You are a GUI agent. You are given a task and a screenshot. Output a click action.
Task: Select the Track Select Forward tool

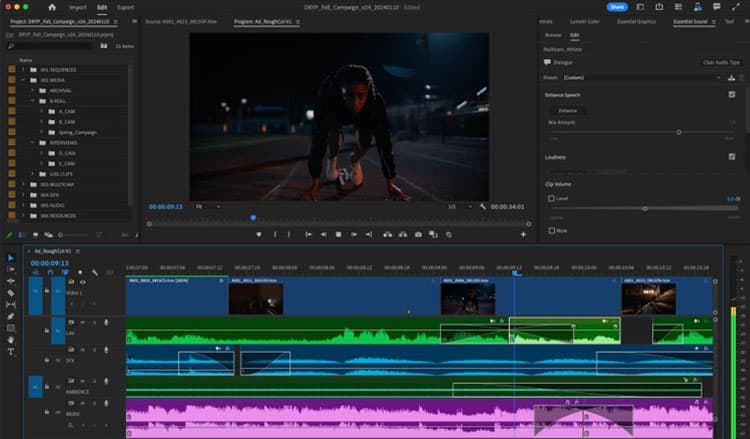(11, 269)
